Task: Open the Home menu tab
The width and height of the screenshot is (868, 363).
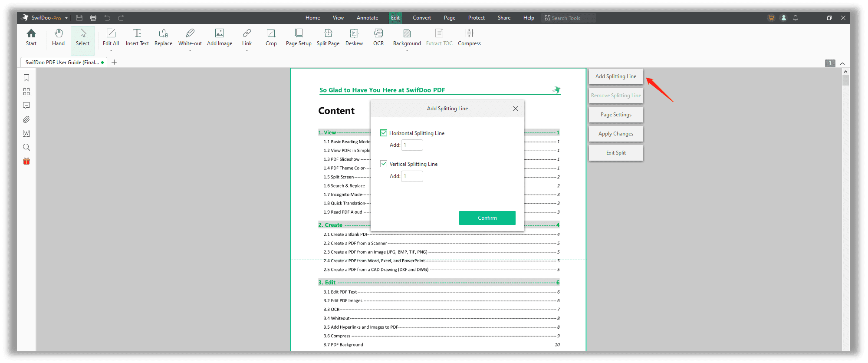Action: click(312, 18)
